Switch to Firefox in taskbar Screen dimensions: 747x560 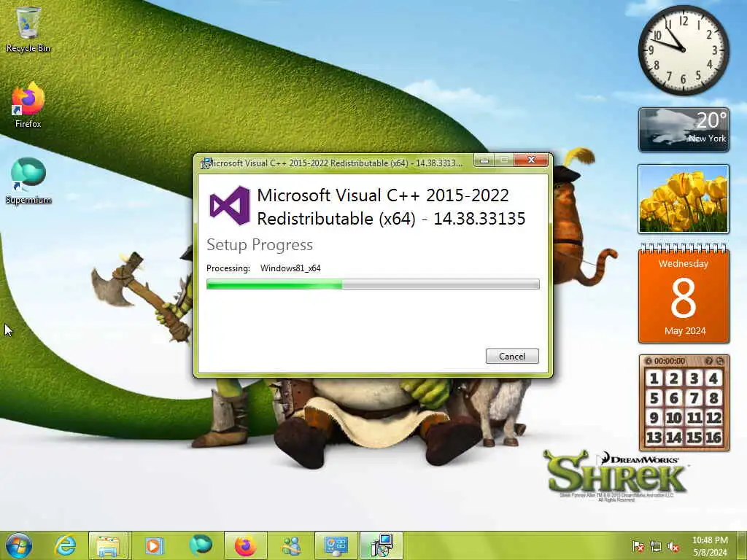click(x=245, y=545)
